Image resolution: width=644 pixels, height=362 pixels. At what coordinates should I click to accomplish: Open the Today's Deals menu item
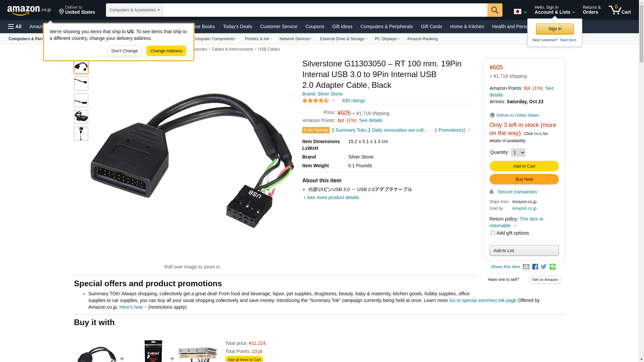(237, 26)
